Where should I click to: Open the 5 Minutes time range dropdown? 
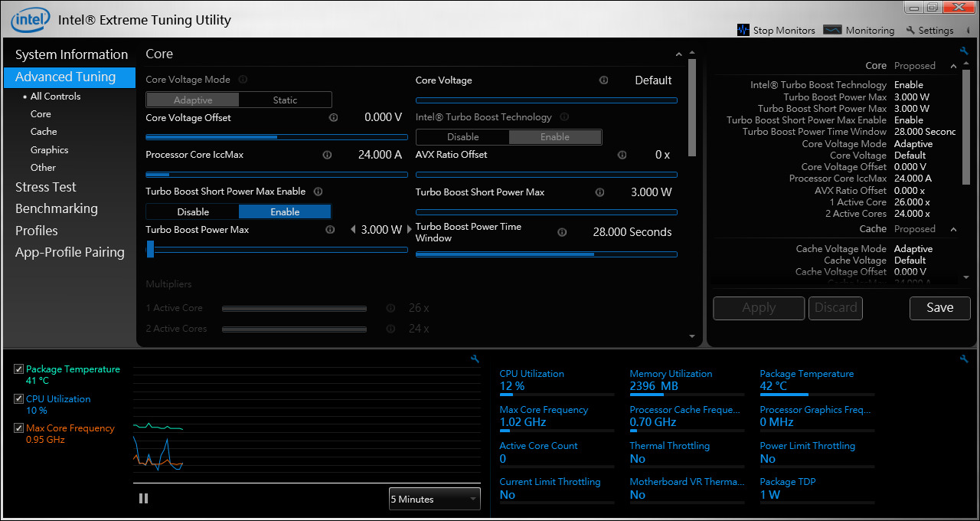tap(434, 499)
